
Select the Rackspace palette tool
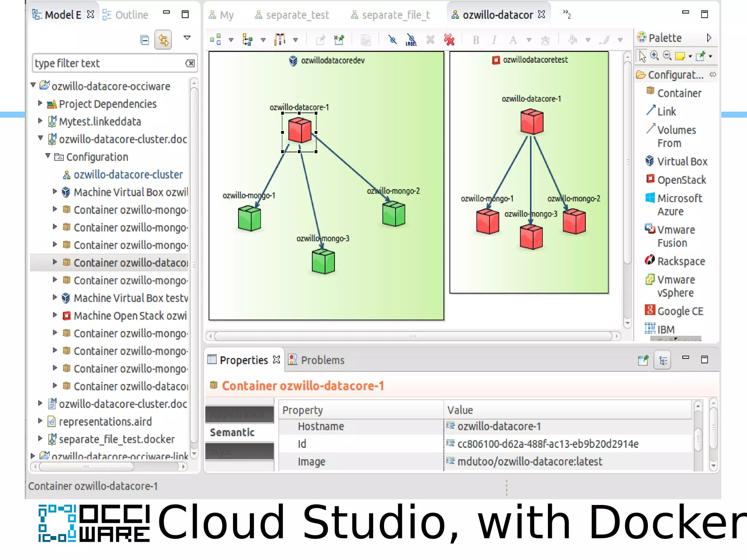point(675,261)
